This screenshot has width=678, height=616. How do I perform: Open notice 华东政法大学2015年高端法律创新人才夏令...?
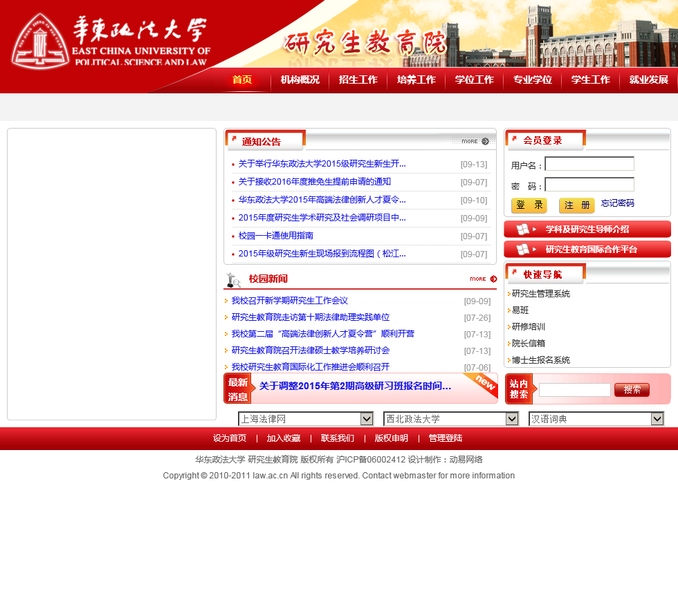coord(322,200)
